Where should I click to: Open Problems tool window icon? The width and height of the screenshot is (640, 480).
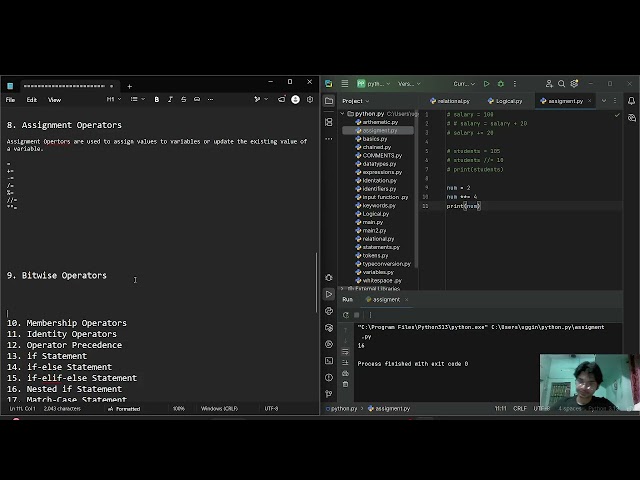[x=329, y=378]
